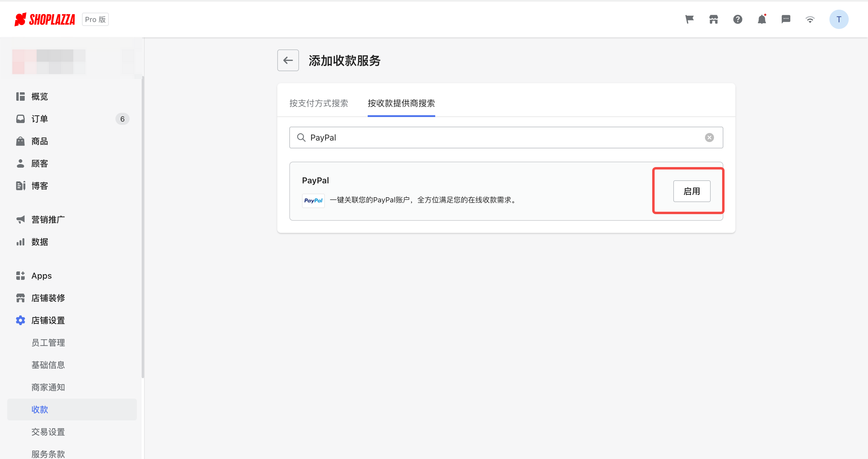Clear the search field with X icon
868x459 pixels.
point(709,138)
